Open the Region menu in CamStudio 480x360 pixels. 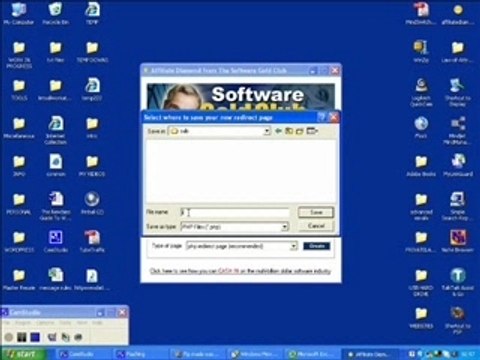coord(23,323)
